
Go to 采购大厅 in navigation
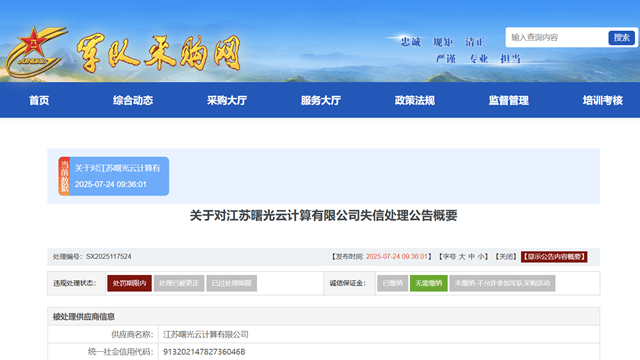(x=227, y=100)
